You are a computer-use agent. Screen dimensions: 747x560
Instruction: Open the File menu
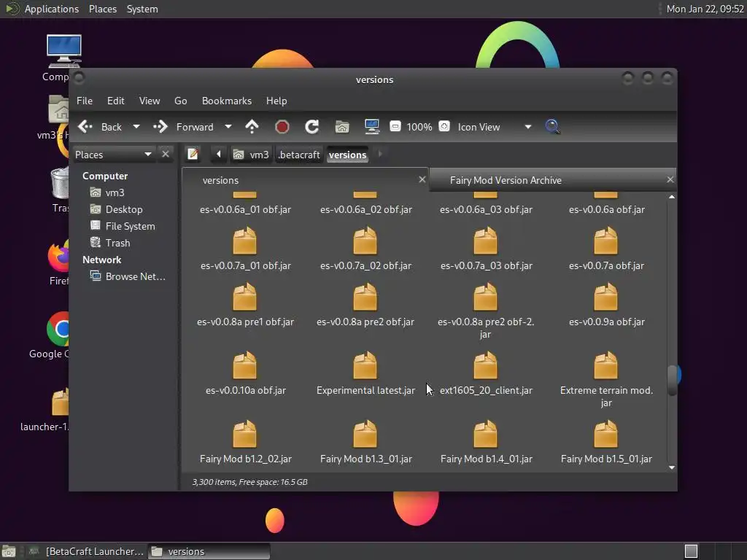point(85,101)
